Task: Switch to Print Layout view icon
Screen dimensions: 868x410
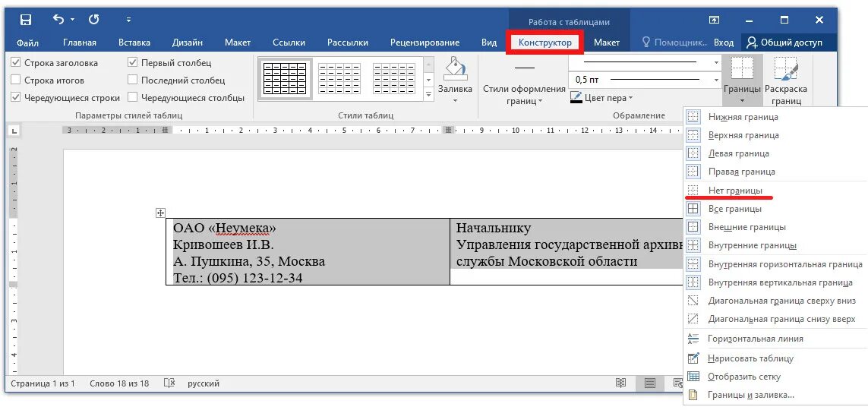Action: (x=650, y=383)
